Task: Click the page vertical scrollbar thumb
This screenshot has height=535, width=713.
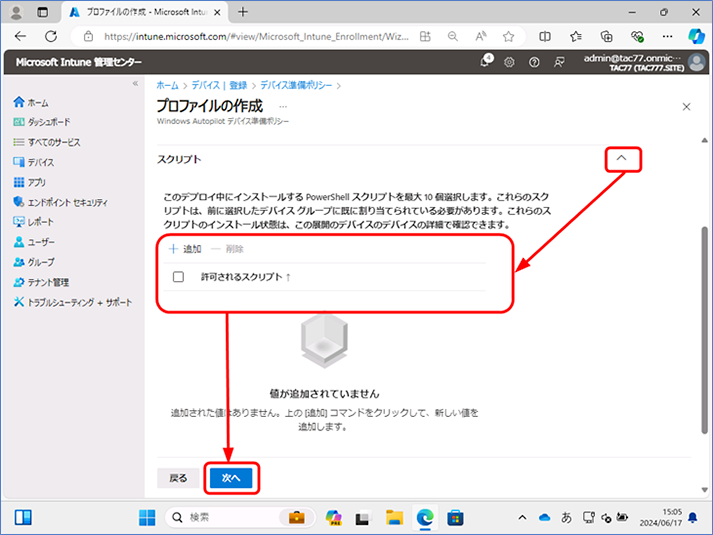Action: pos(704,330)
